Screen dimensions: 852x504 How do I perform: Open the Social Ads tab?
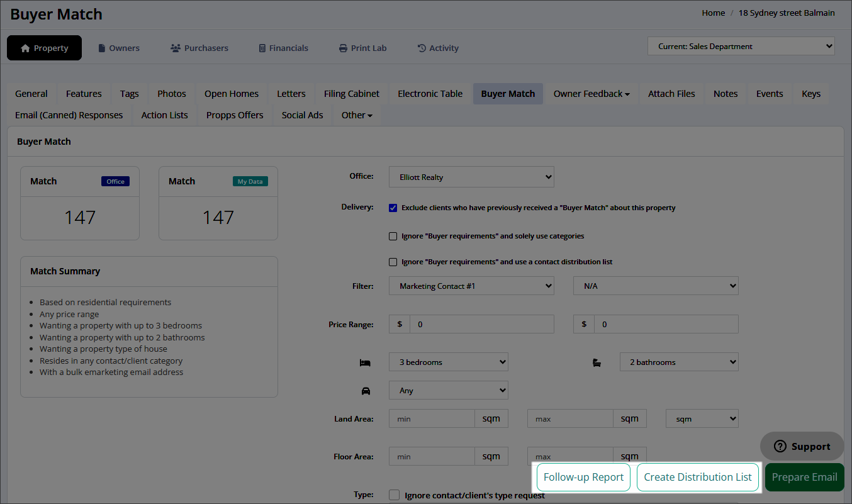tap(303, 115)
